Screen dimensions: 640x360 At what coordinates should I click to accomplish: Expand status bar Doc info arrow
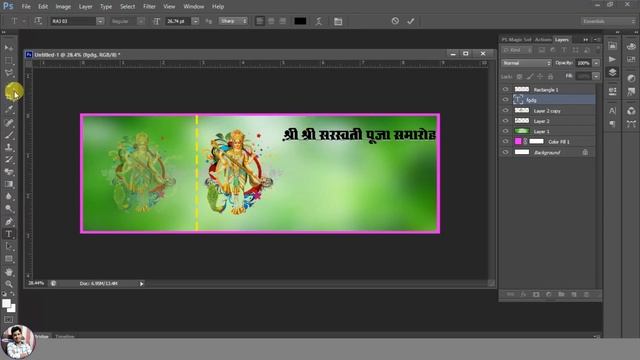click(x=142, y=284)
